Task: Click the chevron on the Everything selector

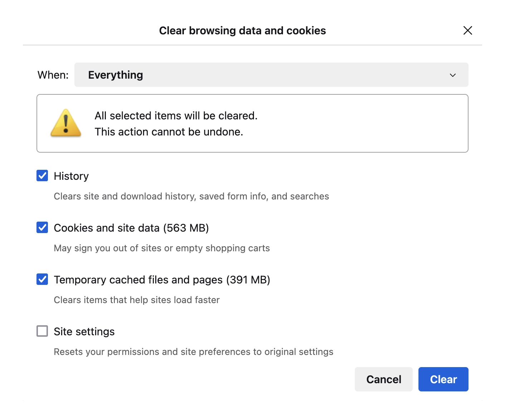Action: (453, 75)
